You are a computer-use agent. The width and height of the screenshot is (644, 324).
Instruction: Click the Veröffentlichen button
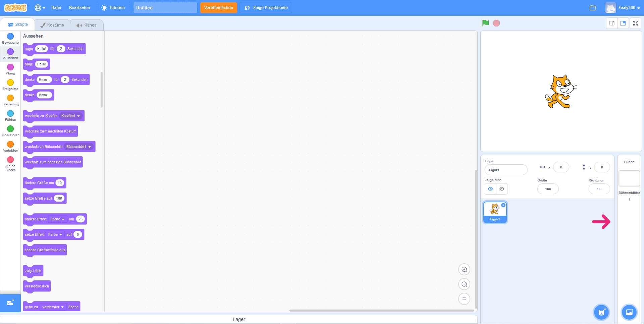(218, 8)
